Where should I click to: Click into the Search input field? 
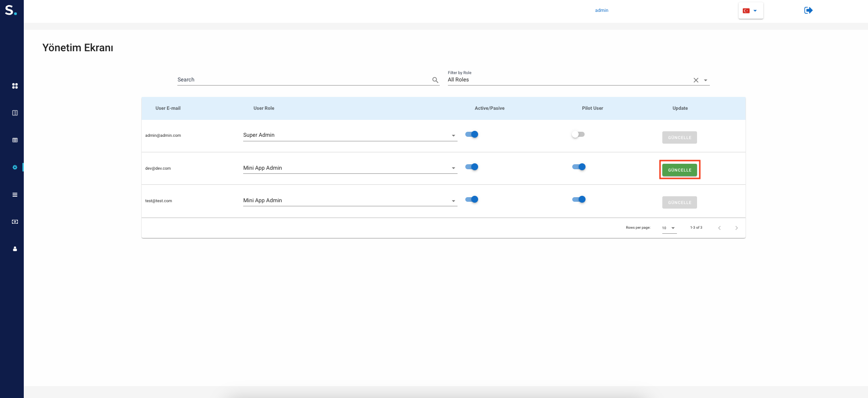[302, 80]
